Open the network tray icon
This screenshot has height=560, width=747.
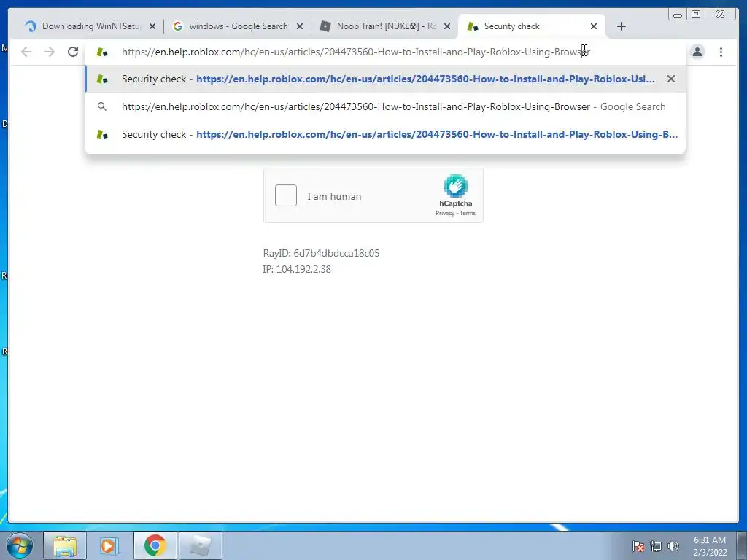tap(656, 546)
